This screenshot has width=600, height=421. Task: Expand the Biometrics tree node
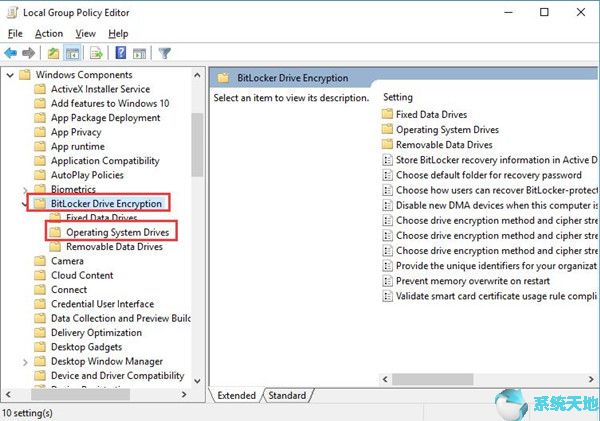tap(24, 189)
